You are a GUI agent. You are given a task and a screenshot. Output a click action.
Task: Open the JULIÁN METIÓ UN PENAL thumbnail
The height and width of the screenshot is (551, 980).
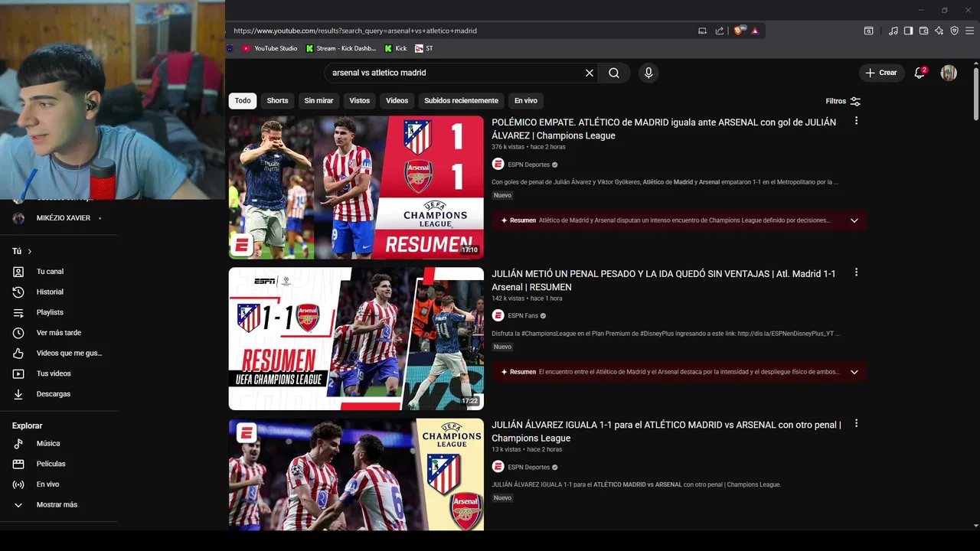(356, 338)
